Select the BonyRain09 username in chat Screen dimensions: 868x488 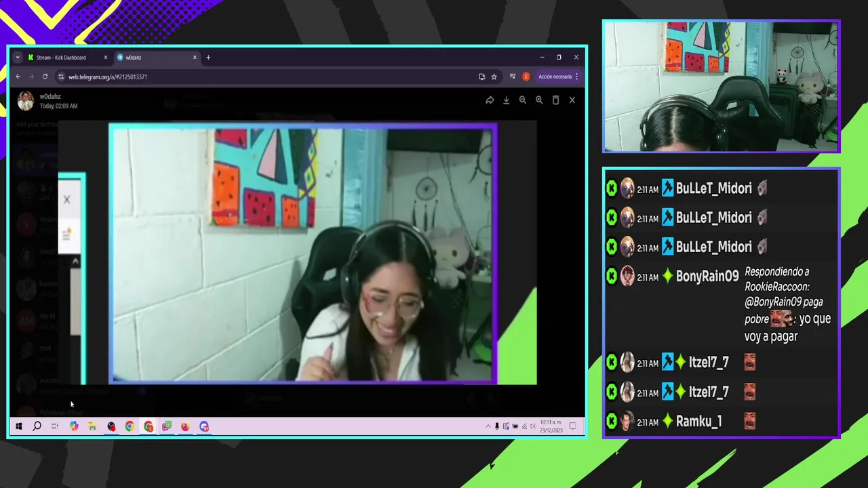[707, 277]
